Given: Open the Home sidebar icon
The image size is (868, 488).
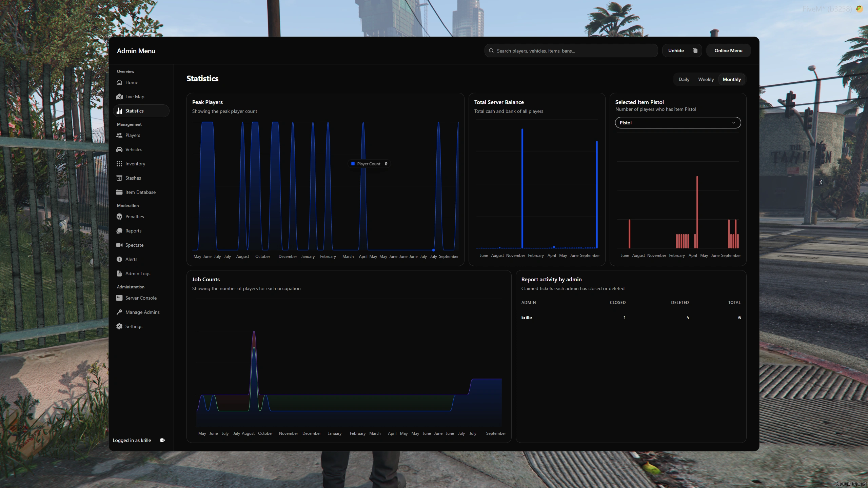Looking at the screenshot, I should pyautogui.click(x=119, y=82).
